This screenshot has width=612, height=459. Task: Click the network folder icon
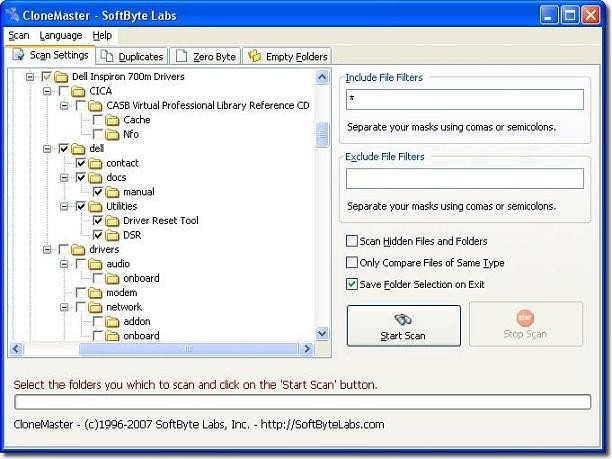[x=95, y=307]
